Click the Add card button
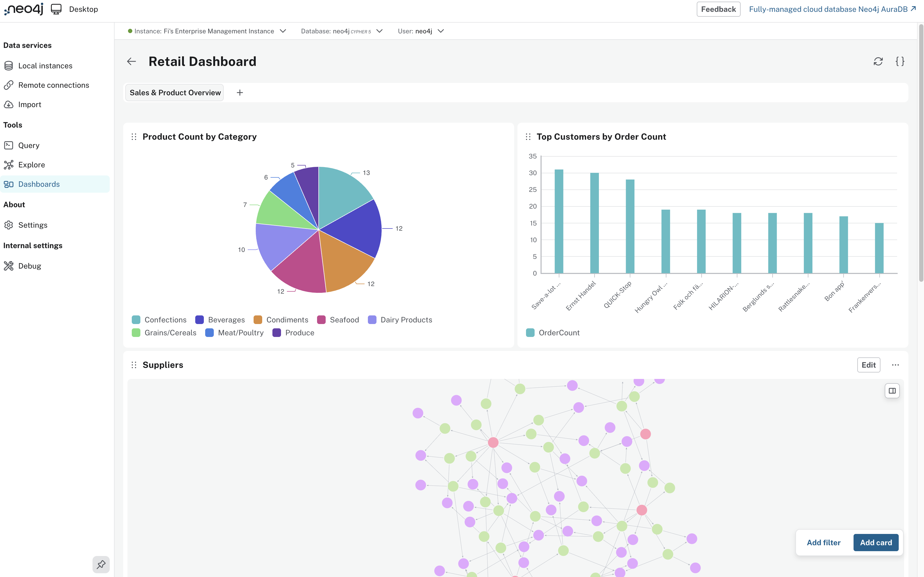Image resolution: width=924 pixels, height=577 pixels. [876, 542]
